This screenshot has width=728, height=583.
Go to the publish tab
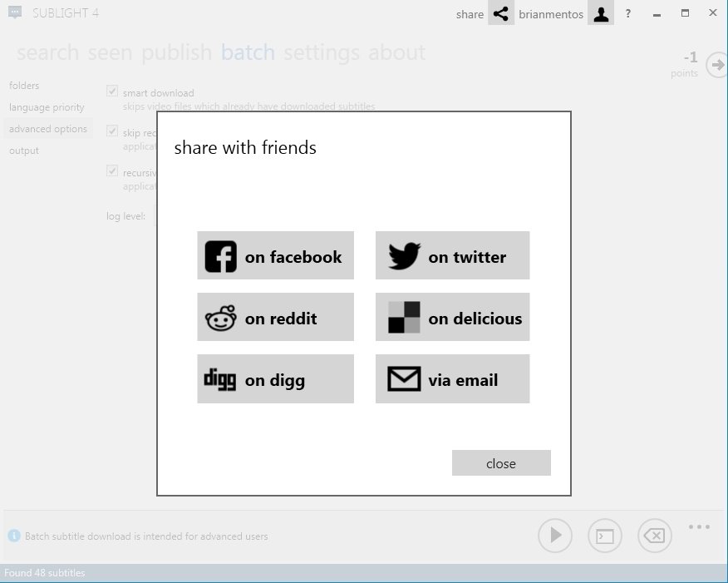[176, 52]
